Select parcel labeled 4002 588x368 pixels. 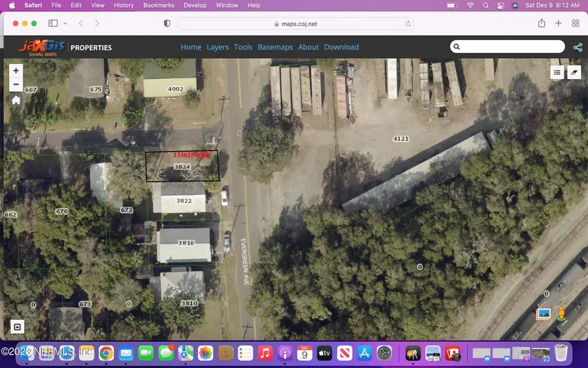175,89
